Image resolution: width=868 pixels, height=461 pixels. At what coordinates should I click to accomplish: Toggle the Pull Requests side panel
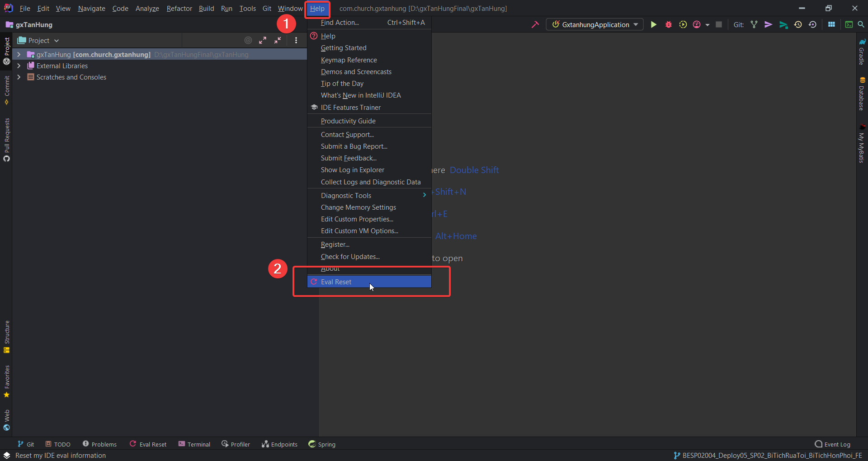click(x=6, y=140)
